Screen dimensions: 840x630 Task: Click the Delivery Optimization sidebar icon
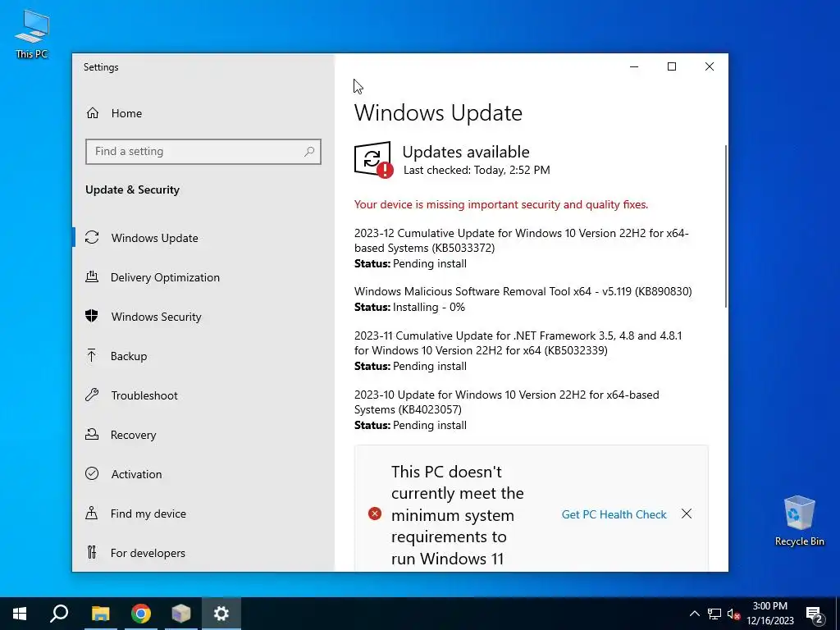(x=92, y=277)
